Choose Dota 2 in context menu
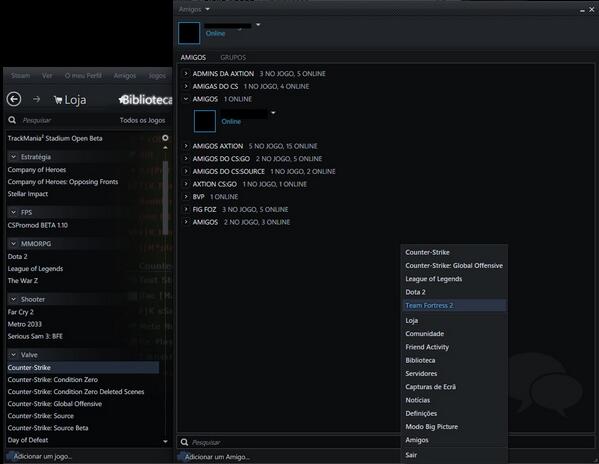599x464 pixels. tap(454, 292)
